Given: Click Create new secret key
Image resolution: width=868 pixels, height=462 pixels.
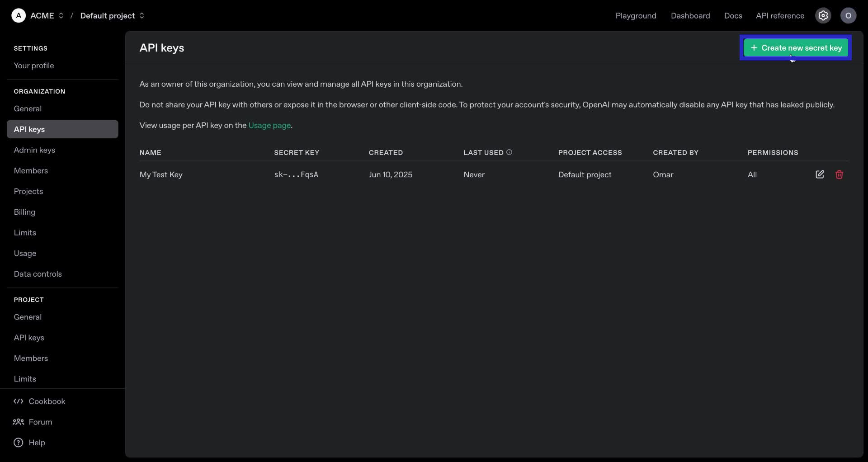Looking at the screenshot, I should pos(795,47).
